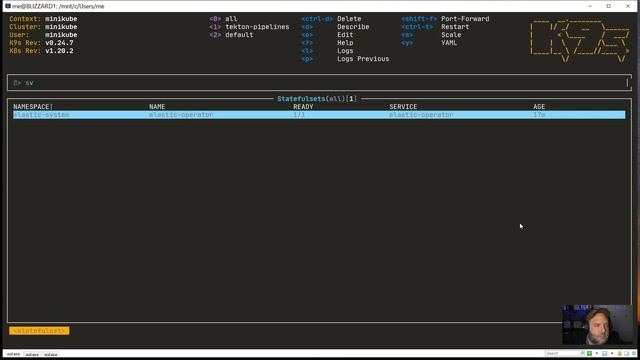Click the NAMESPACE column header

pyautogui.click(x=33, y=107)
